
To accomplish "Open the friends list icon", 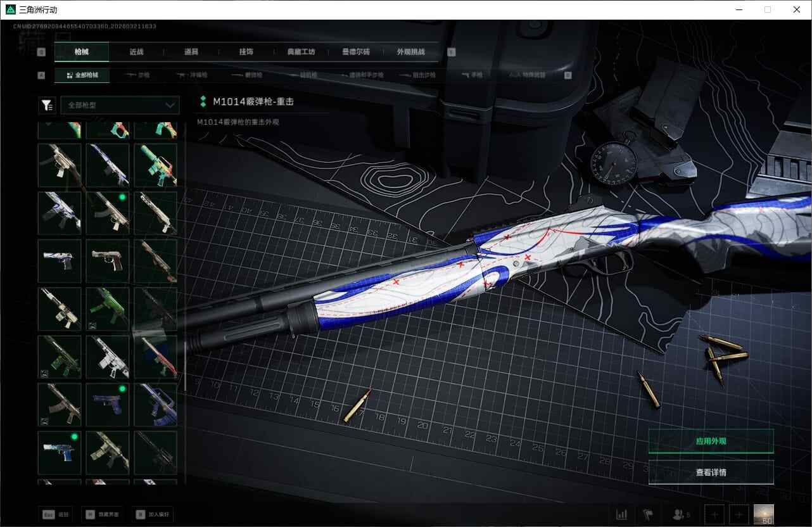I will 678,514.
